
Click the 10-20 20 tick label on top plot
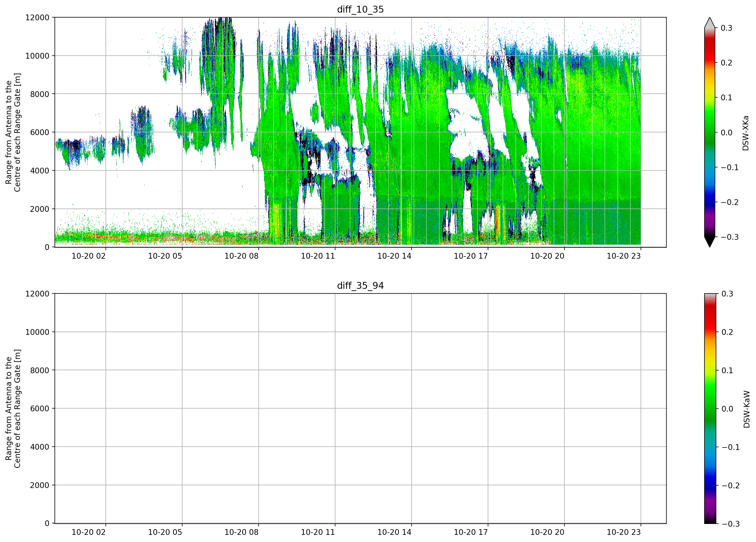tap(547, 256)
